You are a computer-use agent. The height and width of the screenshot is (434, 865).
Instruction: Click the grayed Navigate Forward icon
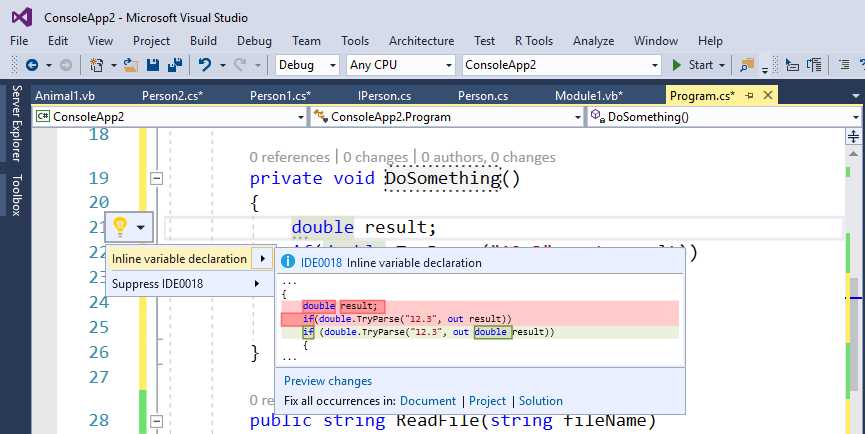pos(66,65)
